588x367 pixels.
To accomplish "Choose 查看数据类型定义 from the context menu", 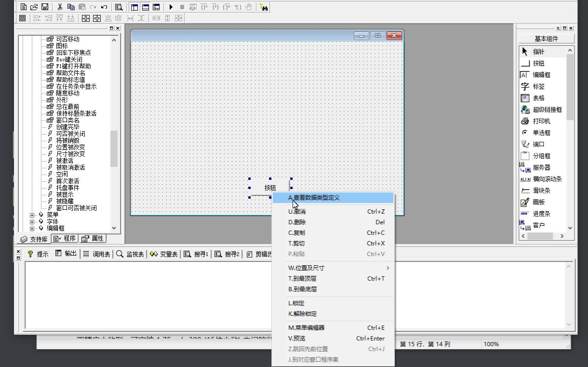I will (316, 197).
